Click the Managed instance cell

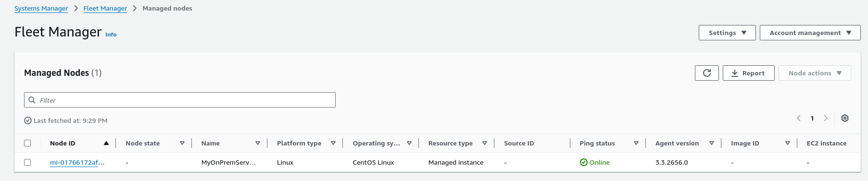click(x=456, y=162)
